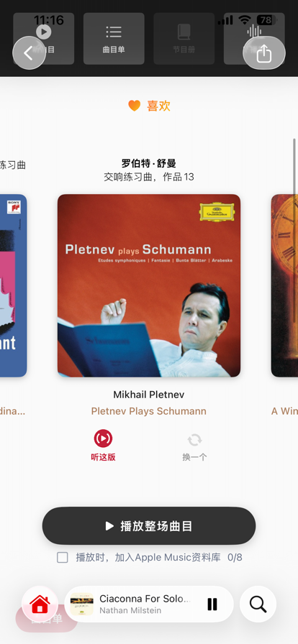Open the Pletnev plays Schumann album cover
Image resolution: width=298 pixels, height=644 pixels.
coord(149,285)
